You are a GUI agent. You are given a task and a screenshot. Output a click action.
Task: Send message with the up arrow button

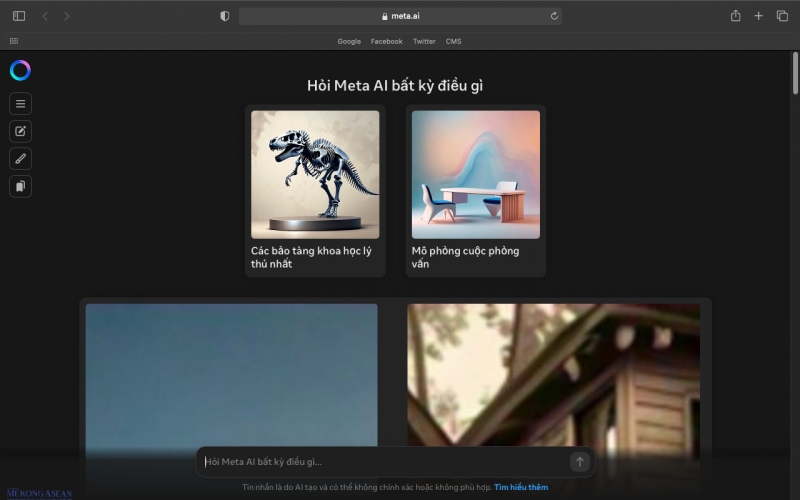pos(580,462)
